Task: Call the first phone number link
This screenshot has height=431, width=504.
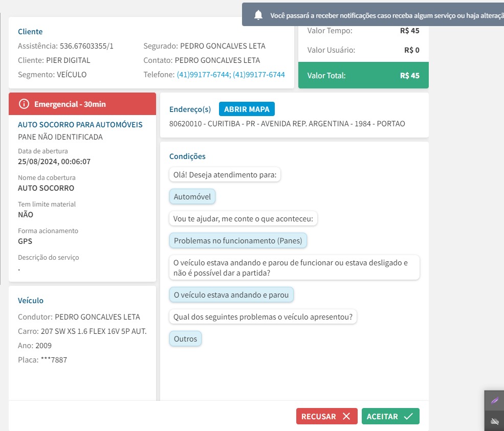Action: pos(204,75)
